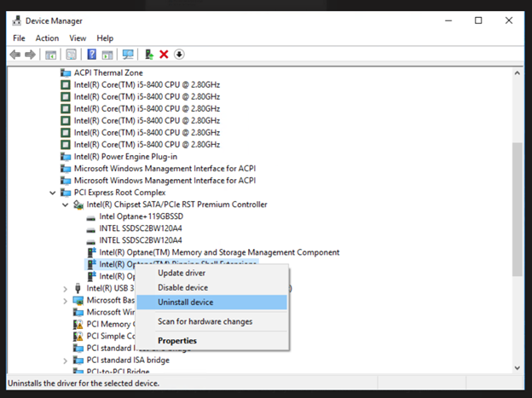Click the Scan for hardware changes monitor icon

click(x=128, y=55)
